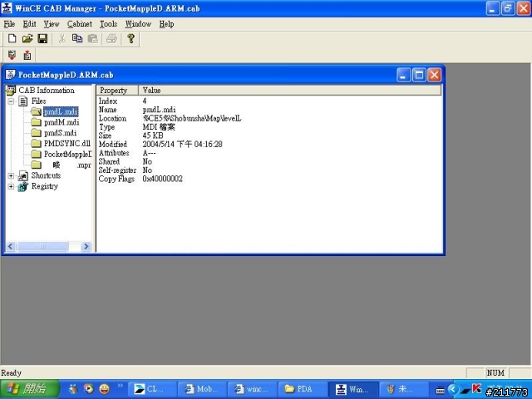The width and height of the screenshot is (532, 399).
Task: Click the tree pane horizontal scrollbar thumb
Action: (42, 246)
